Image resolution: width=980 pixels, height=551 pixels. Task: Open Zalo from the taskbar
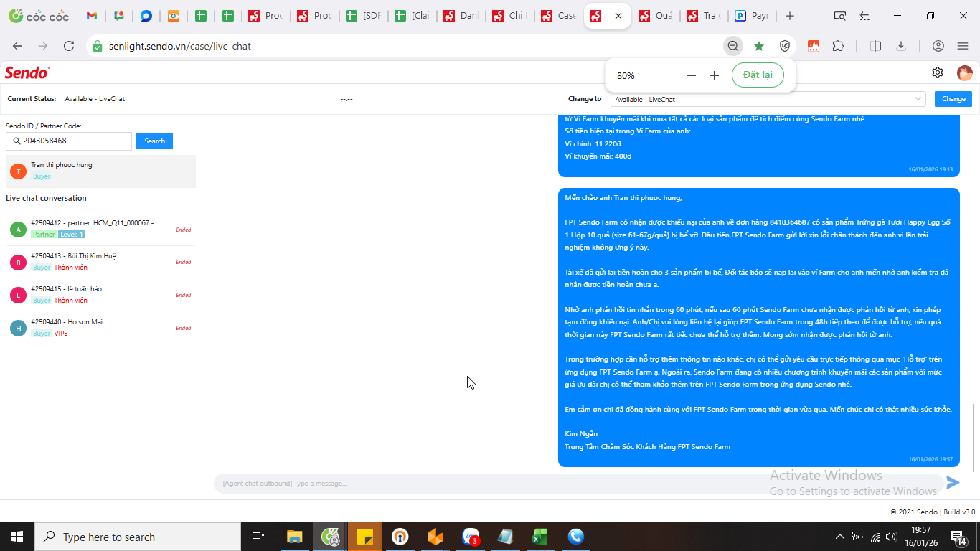coord(471,537)
